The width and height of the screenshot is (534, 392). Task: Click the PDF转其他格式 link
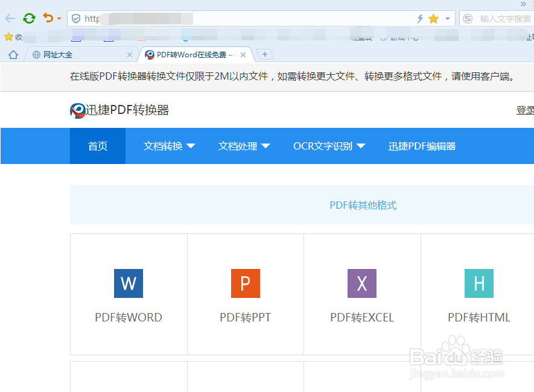363,205
